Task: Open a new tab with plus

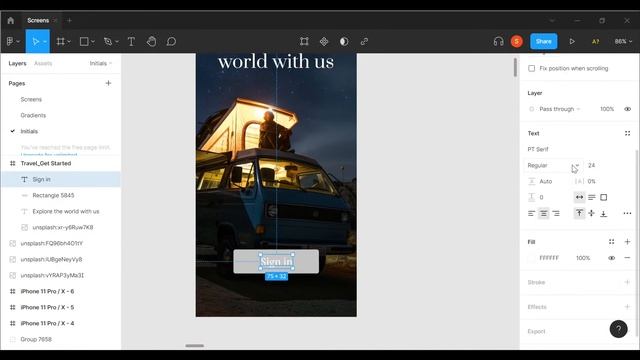Action: tap(69, 20)
